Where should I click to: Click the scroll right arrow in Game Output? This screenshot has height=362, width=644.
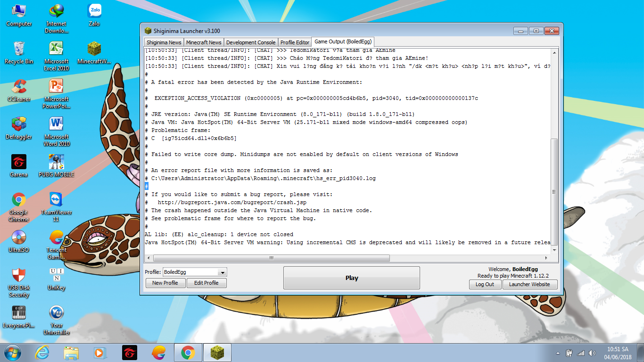click(x=547, y=258)
